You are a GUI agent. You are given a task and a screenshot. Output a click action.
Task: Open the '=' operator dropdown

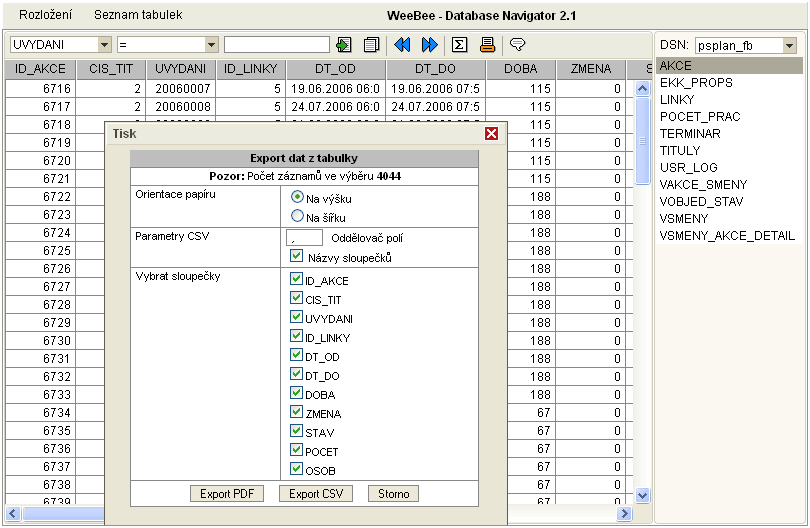click(211, 45)
